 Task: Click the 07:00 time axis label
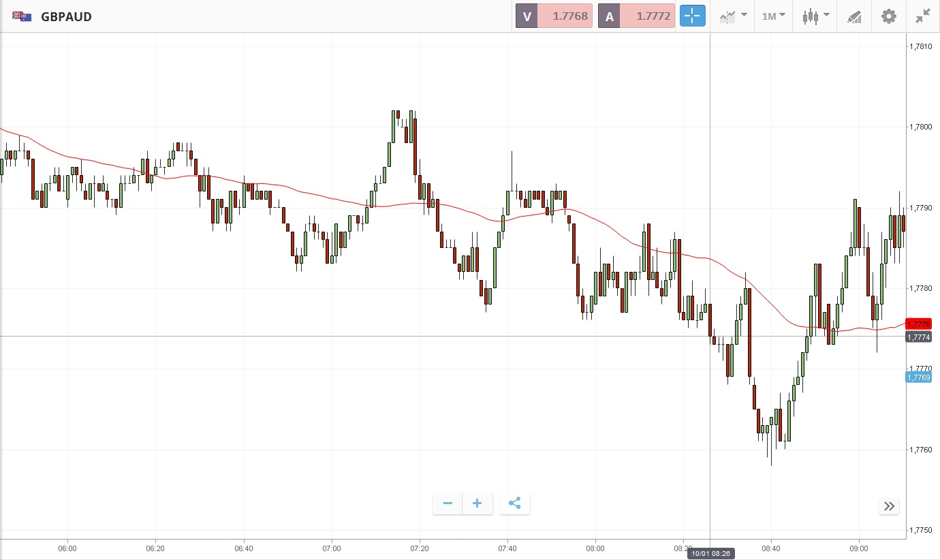point(332,548)
